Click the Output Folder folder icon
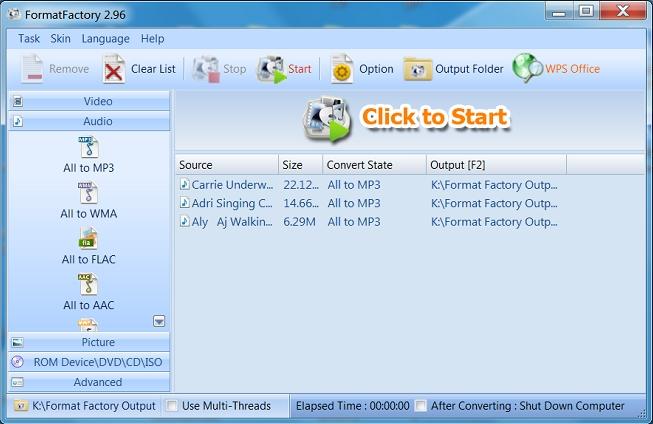653x424 pixels. tap(417, 69)
